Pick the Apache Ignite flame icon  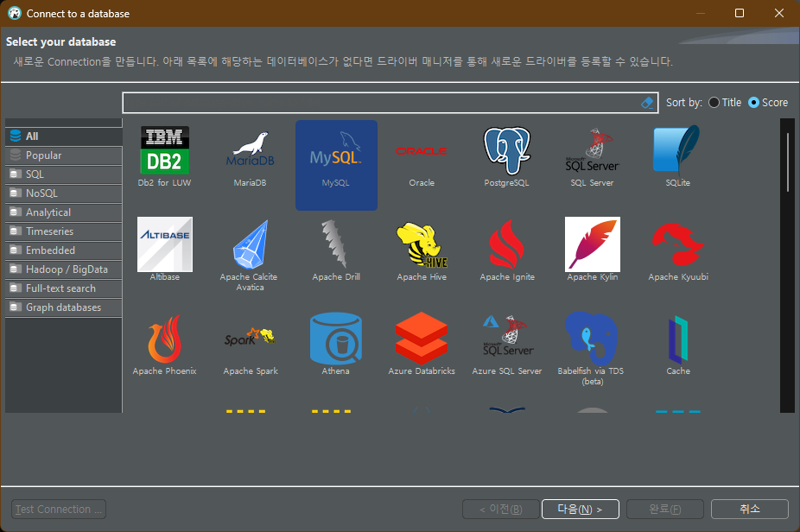(x=506, y=244)
